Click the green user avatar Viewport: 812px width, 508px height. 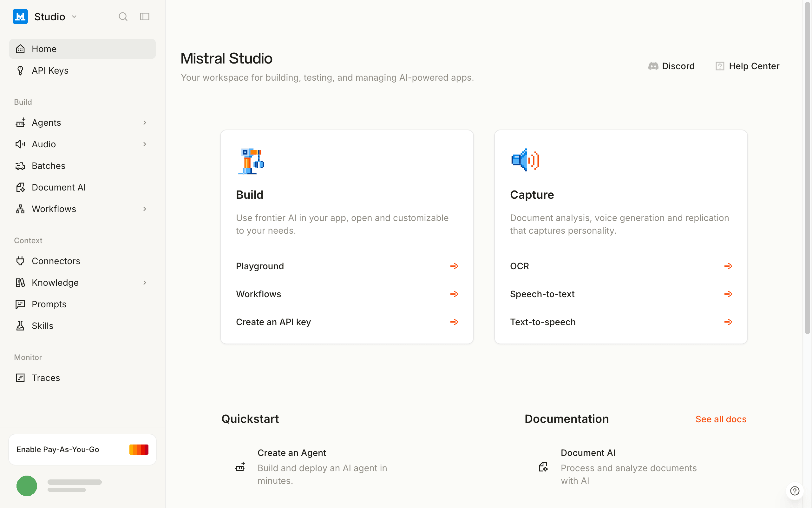pyautogui.click(x=27, y=486)
